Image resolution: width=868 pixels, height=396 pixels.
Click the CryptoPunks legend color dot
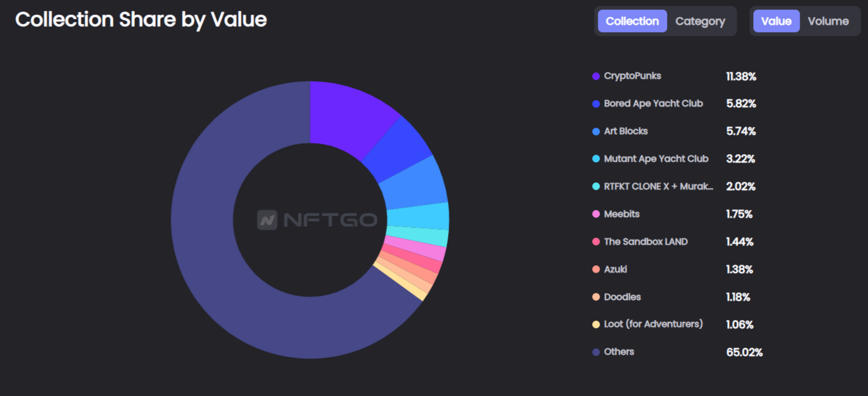coord(596,76)
